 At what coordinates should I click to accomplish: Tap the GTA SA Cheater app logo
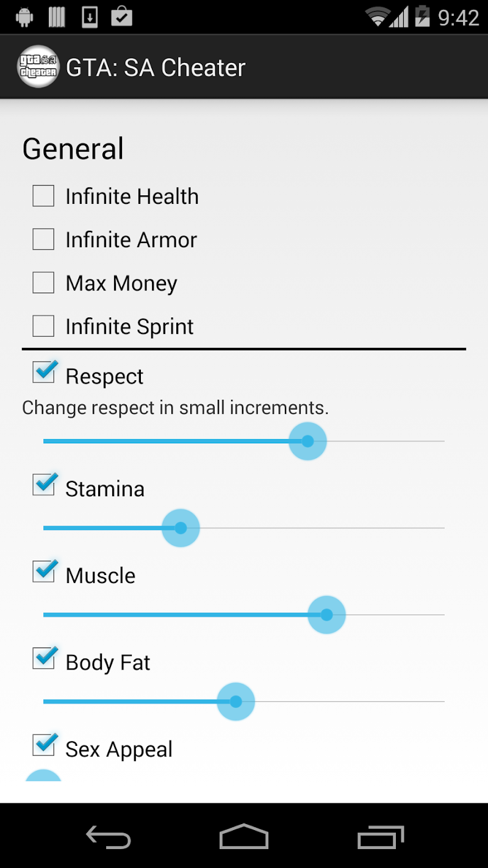coord(38,67)
